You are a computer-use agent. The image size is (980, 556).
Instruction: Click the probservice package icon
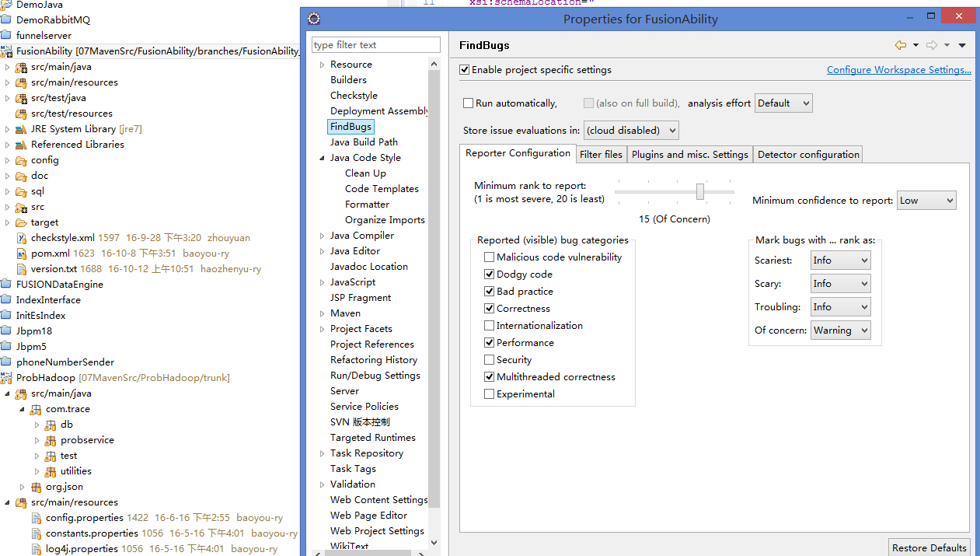[x=51, y=440]
